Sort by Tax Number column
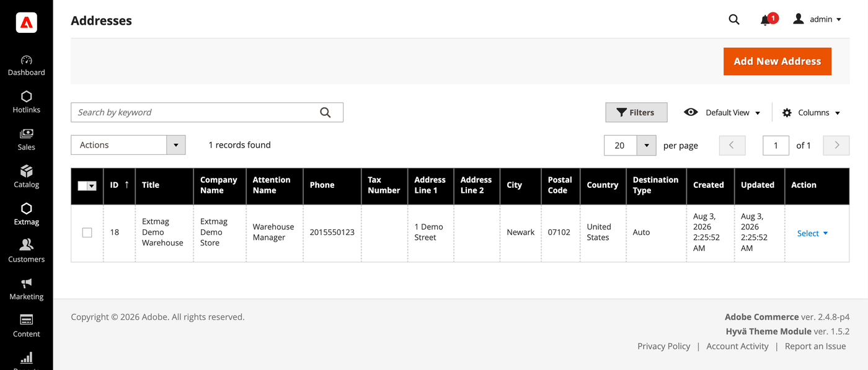Screen dimensions: 868x370 385,185
